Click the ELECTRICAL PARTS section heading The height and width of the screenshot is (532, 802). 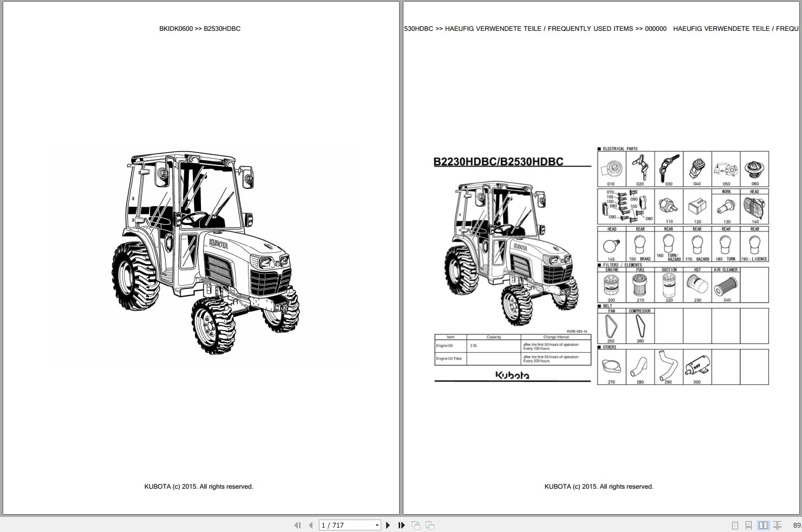pos(620,148)
